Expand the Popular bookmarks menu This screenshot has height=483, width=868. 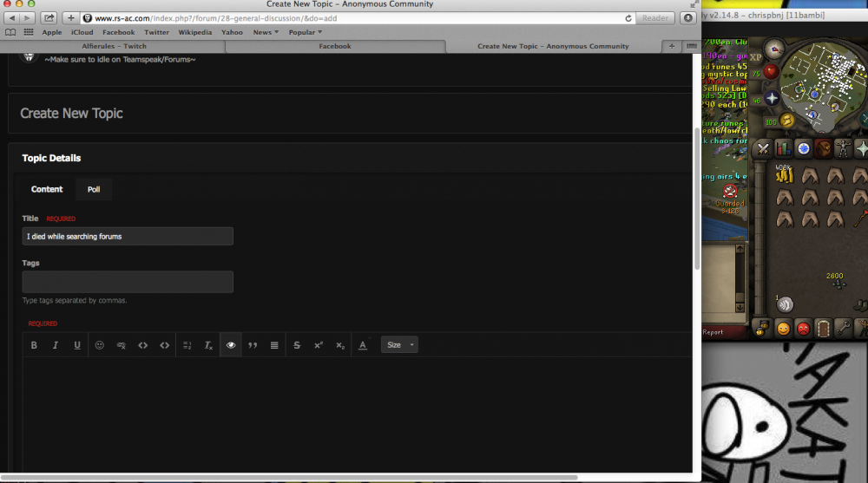(x=306, y=32)
